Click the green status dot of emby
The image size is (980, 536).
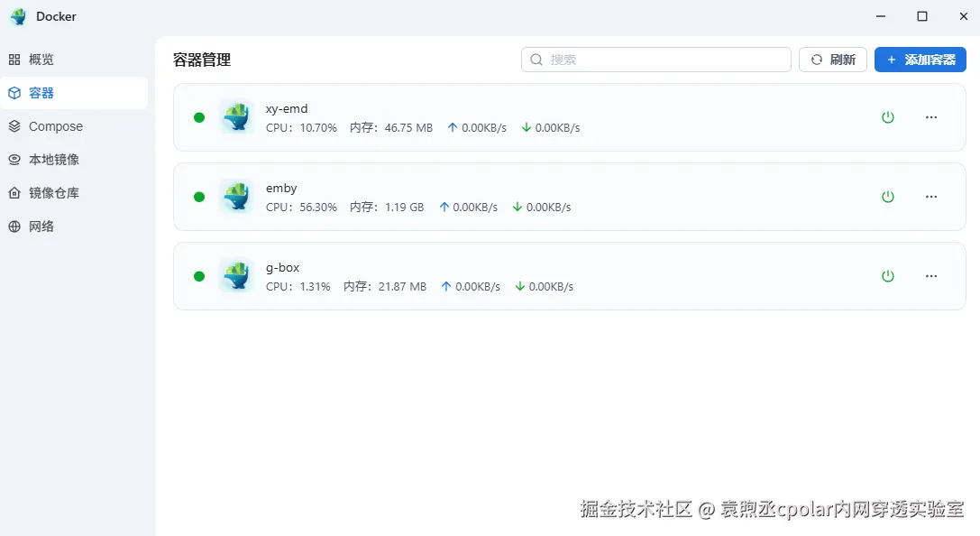click(199, 197)
